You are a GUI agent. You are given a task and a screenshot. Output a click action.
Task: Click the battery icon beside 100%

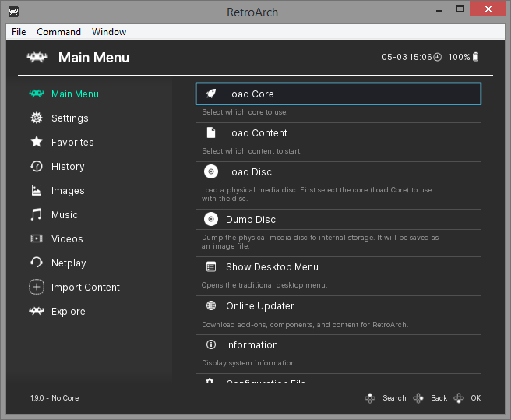476,57
